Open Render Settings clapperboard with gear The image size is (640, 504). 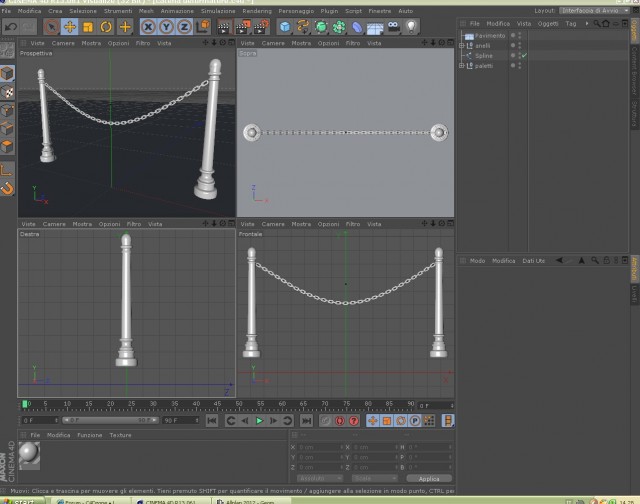coord(261,27)
